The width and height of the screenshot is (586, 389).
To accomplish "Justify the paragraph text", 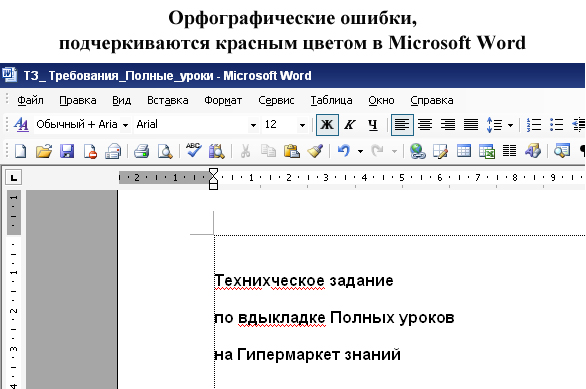I will 471,124.
